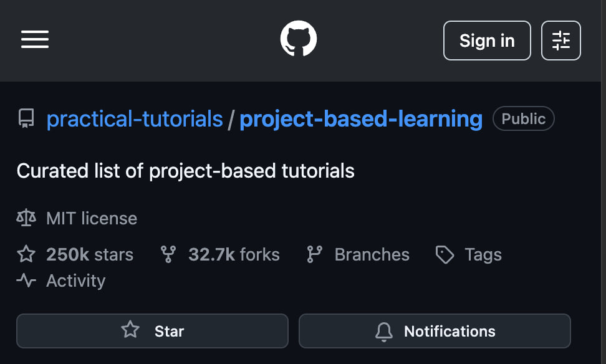Open the Activity link
The height and width of the screenshot is (364, 606).
pyautogui.click(x=75, y=280)
